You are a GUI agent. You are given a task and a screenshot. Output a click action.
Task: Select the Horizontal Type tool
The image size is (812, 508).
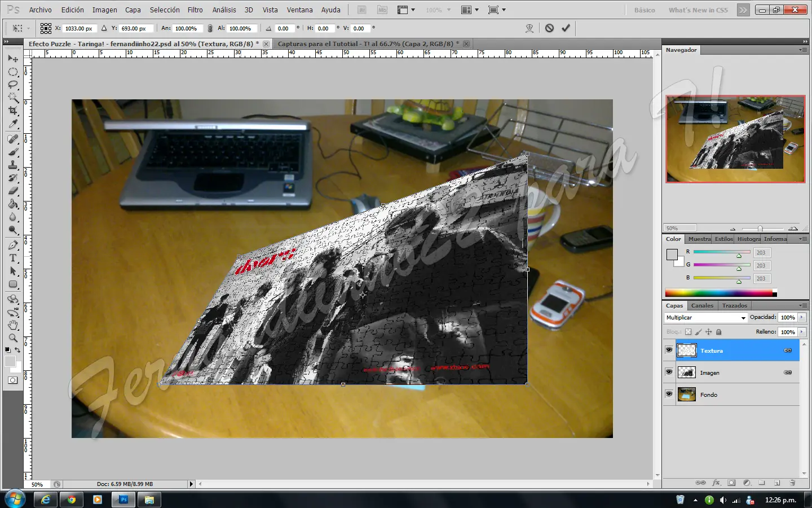(13, 259)
